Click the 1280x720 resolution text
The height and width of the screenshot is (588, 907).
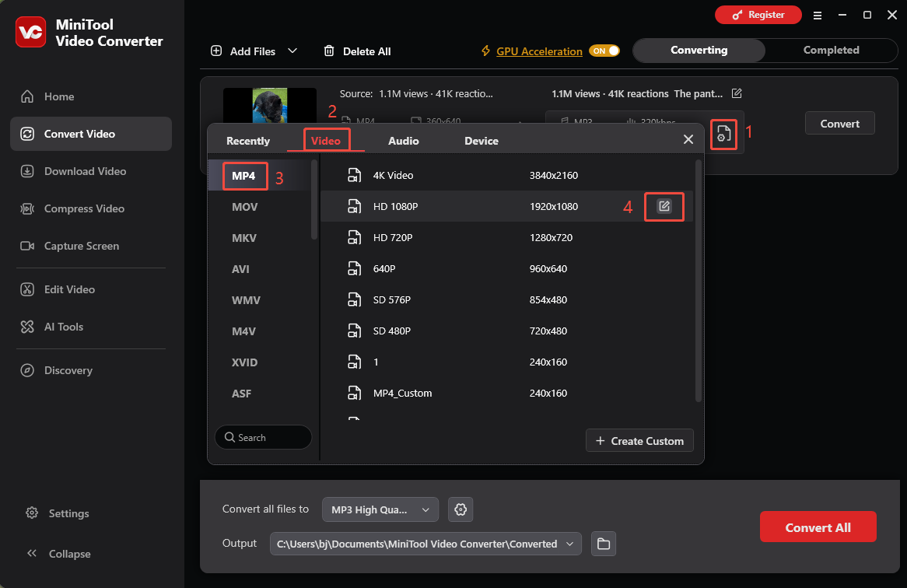click(551, 238)
